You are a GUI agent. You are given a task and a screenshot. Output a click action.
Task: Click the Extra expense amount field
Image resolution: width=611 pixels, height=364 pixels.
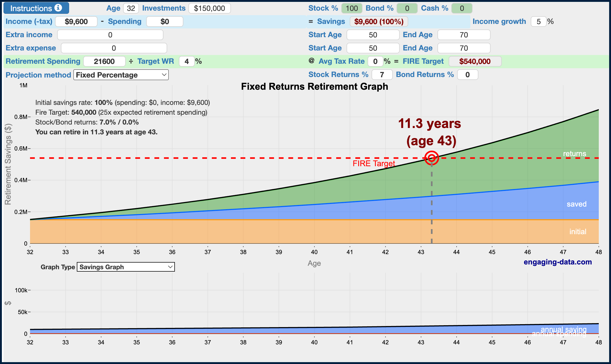(x=114, y=48)
